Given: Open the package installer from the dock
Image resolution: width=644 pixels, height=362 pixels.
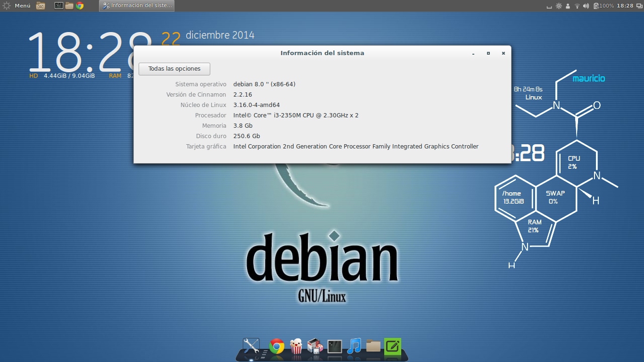Looking at the screenshot, I should (x=314, y=346).
